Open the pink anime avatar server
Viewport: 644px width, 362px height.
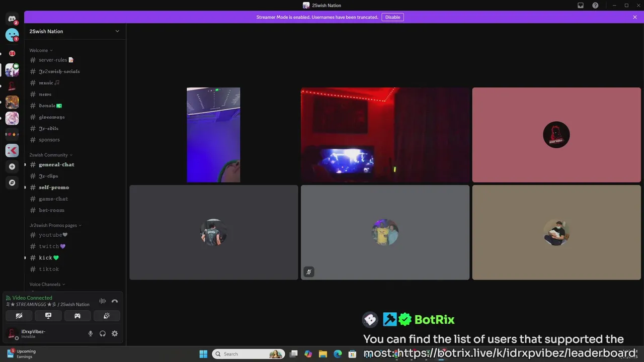point(12,118)
